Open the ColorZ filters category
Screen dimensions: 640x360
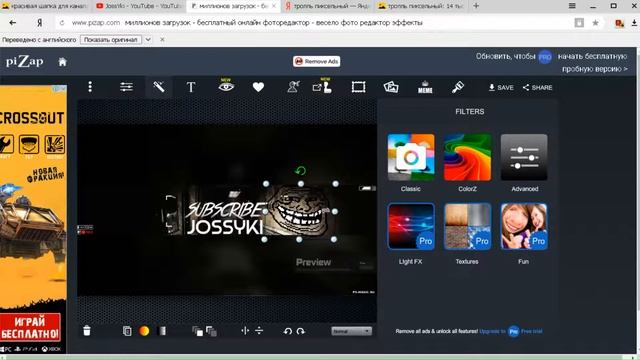pyautogui.click(x=467, y=157)
